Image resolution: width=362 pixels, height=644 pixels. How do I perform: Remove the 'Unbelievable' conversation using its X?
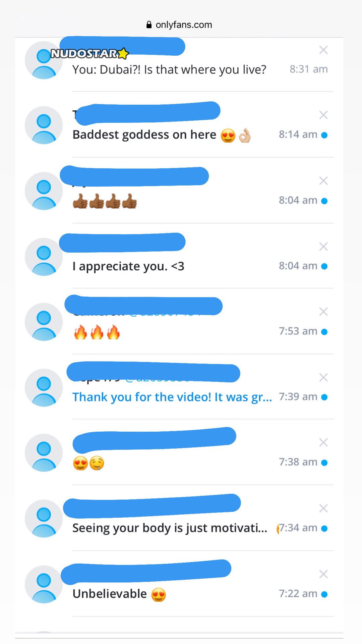coord(323,574)
